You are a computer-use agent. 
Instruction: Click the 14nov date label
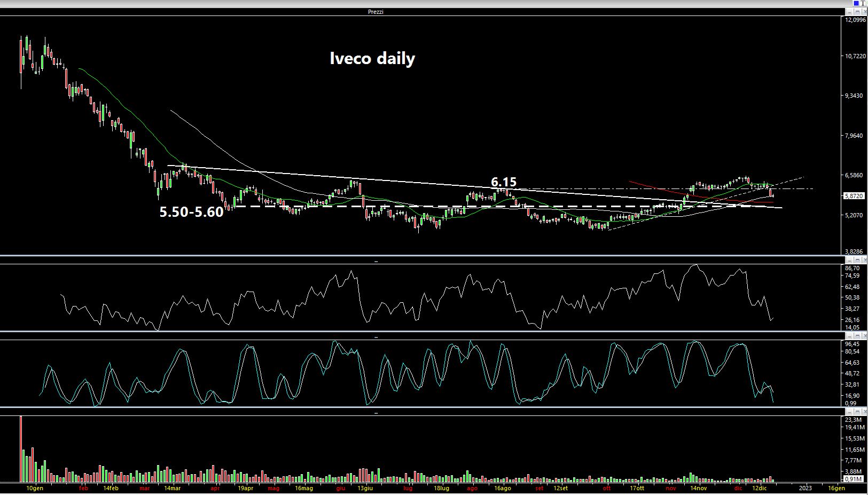point(698,488)
